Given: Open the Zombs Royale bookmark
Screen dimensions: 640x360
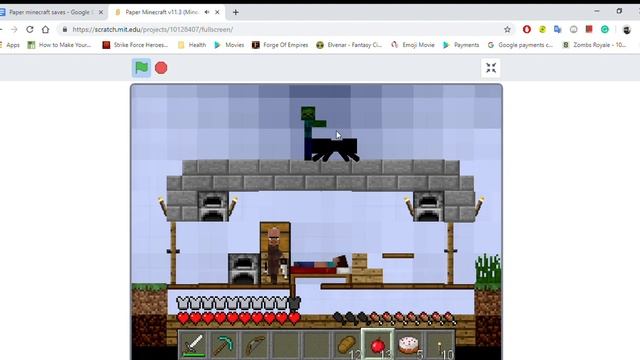Looking at the screenshot, I should point(594,45).
